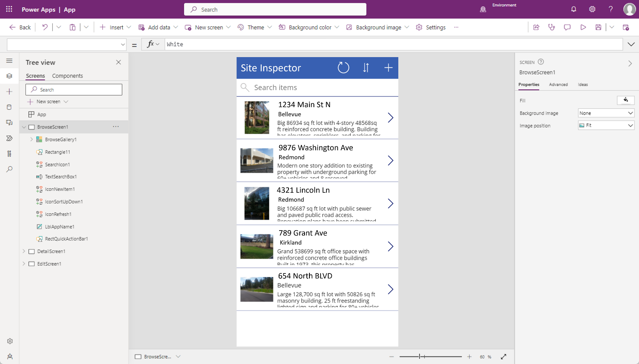
Task: Open the App checker stethoscope icon
Action: point(551,27)
